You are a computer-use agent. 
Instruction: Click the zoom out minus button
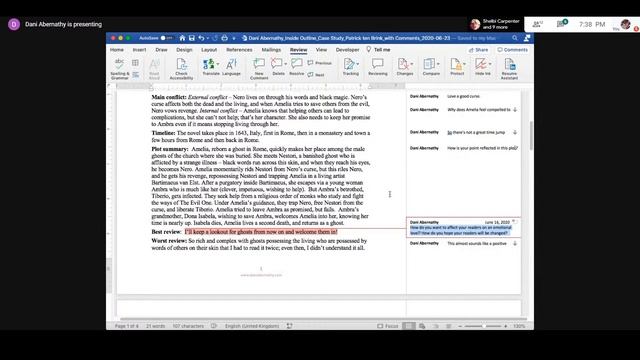coord(460,326)
